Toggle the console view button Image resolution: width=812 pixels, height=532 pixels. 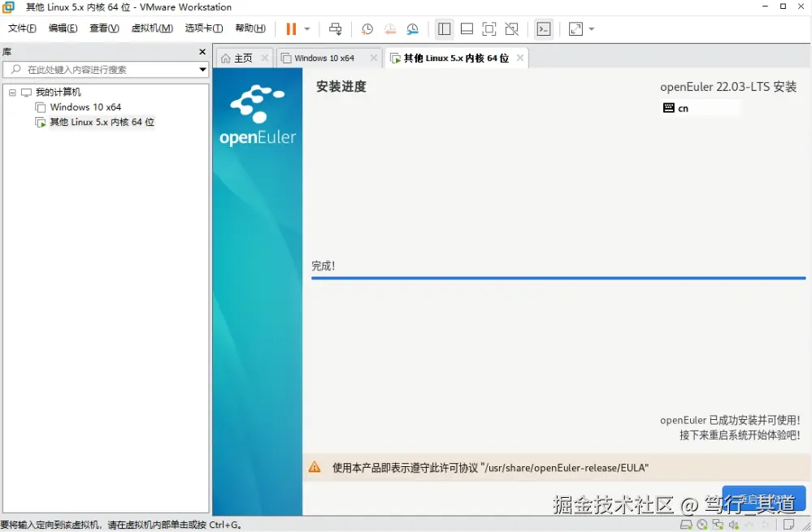[544, 29]
